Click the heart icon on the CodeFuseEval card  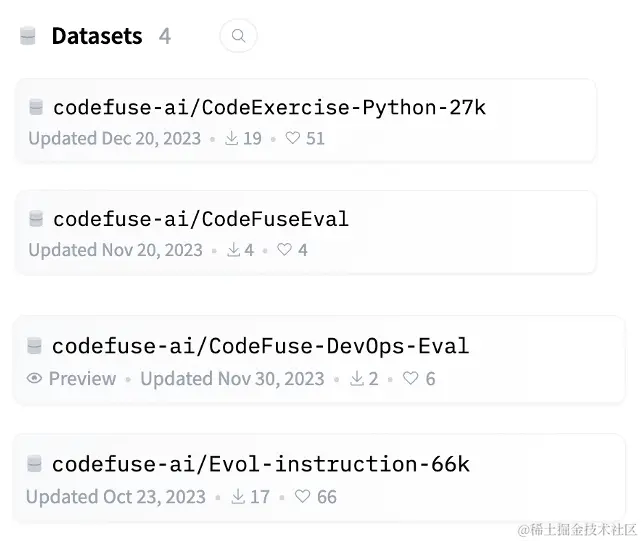[x=284, y=249]
